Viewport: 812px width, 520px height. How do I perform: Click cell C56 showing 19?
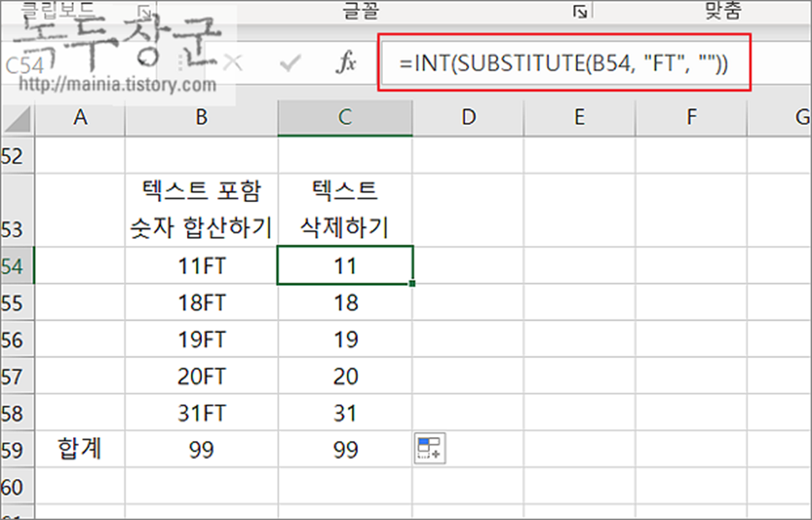(345, 340)
